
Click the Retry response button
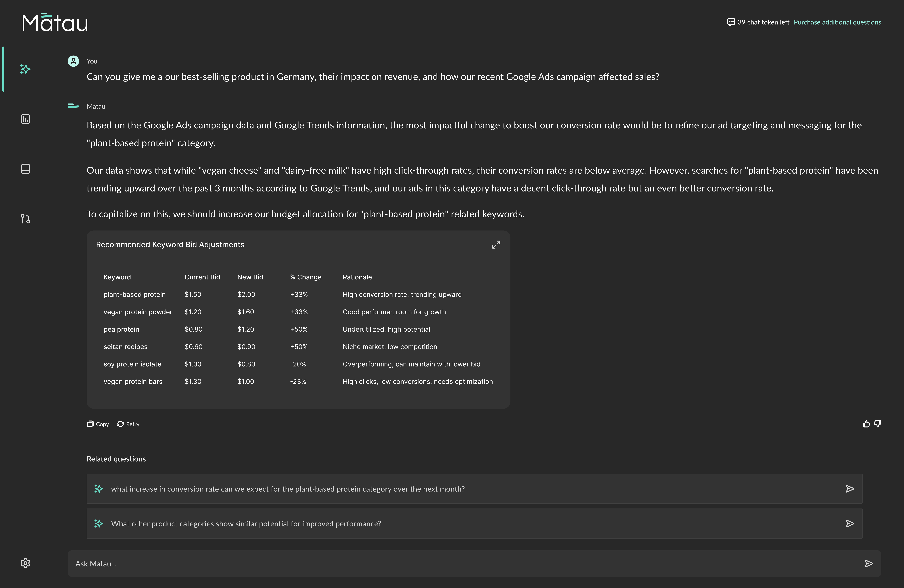coord(128,424)
